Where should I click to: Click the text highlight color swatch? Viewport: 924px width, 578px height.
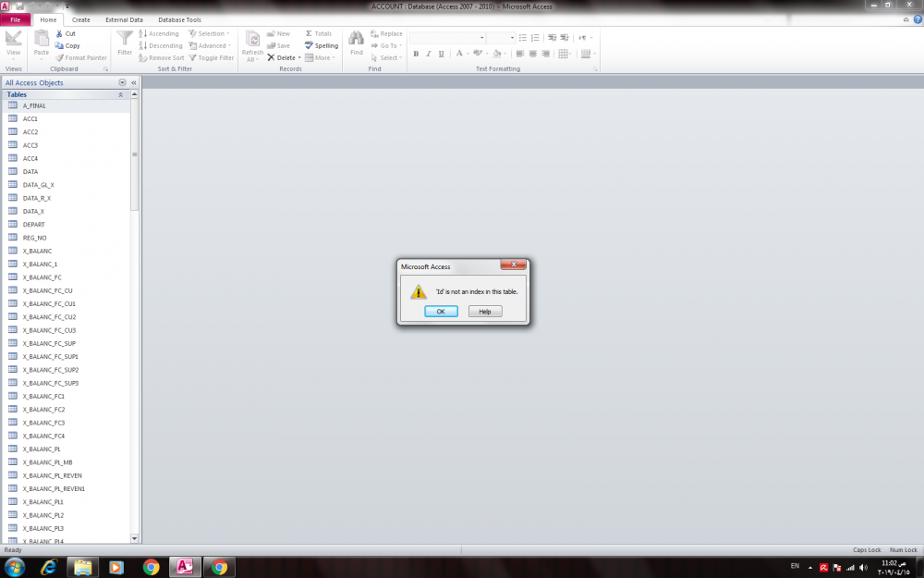(478, 54)
